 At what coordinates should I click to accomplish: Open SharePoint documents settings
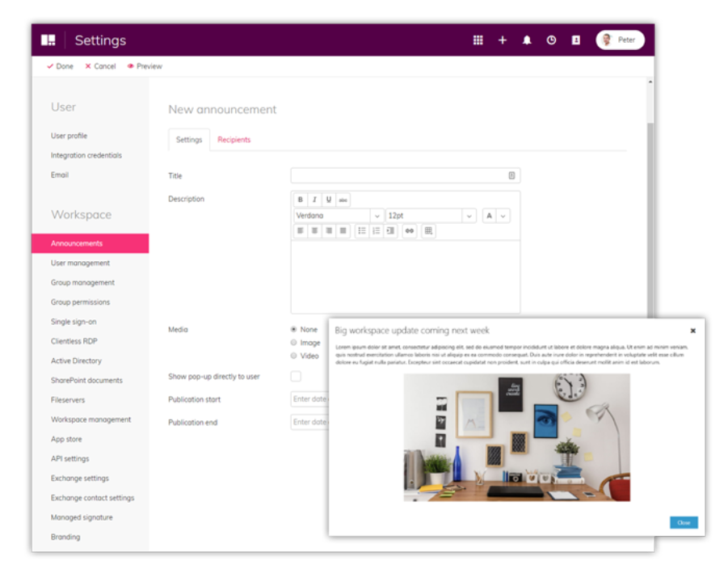86,380
